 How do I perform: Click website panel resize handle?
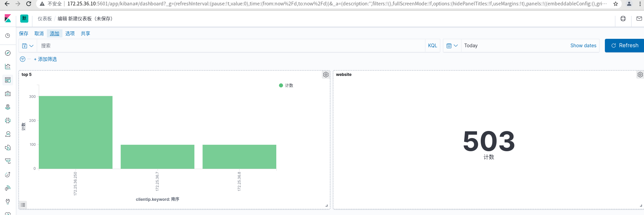[x=641, y=206]
